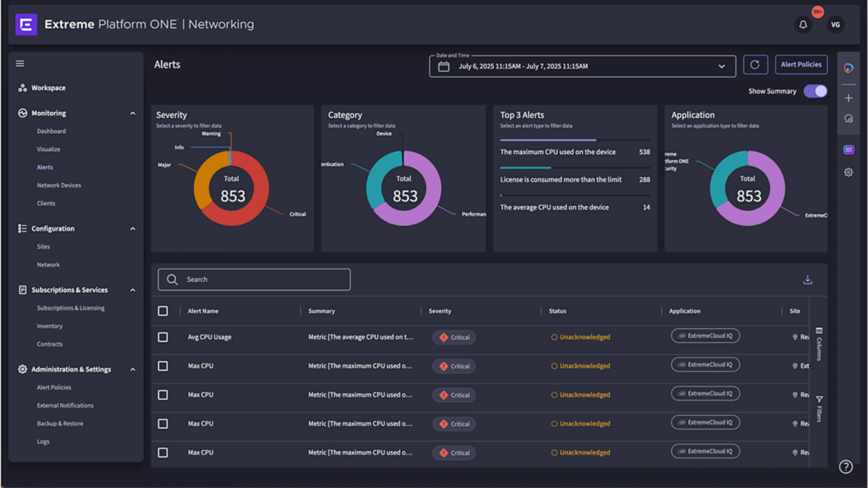868x488 pixels.
Task: Collapse the Monitoring section in sidebar
Action: (132, 114)
